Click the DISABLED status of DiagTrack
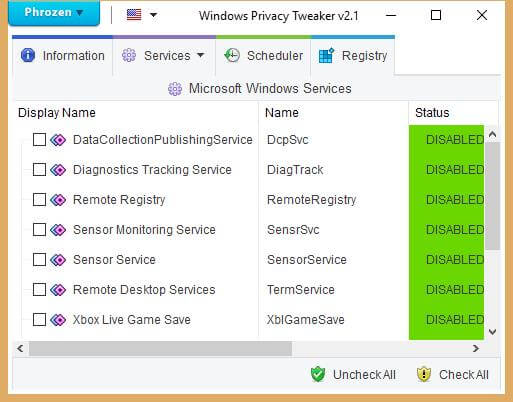Image resolution: width=513 pixels, height=402 pixels. 455,170
